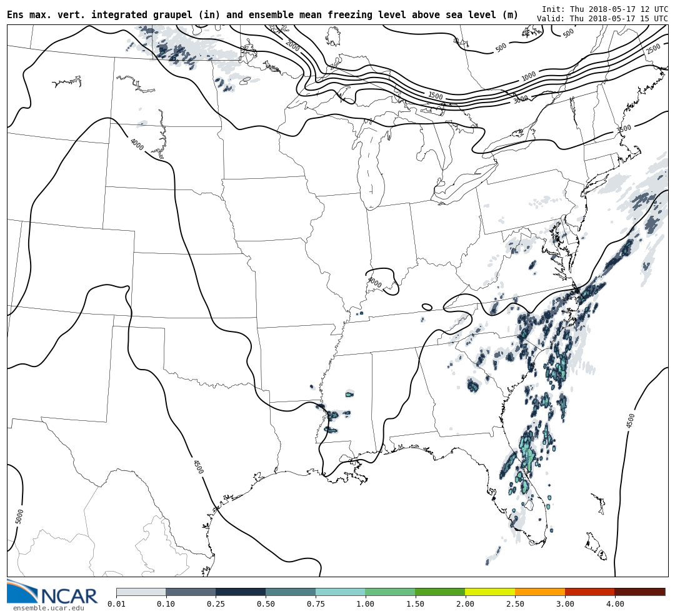Viewport: 675px width, 616px height.
Task: Select the teal 0.50–0.75 legend swatch
Action: [291, 592]
